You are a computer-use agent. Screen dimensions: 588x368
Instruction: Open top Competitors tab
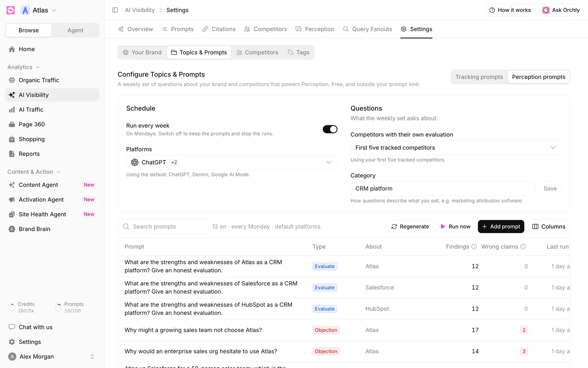click(x=265, y=29)
